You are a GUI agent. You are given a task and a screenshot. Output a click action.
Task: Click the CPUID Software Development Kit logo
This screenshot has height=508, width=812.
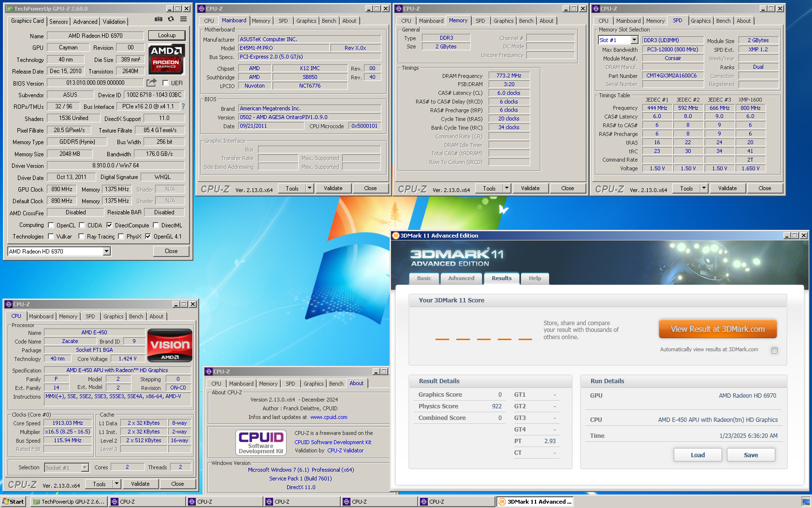pos(261,442)
